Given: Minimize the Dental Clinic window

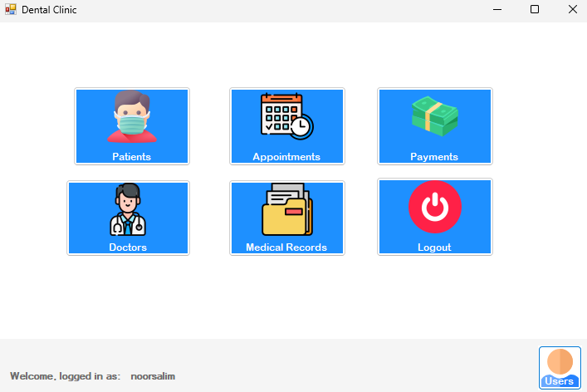Looking at the screenshot, I should (x=497, y=9).
